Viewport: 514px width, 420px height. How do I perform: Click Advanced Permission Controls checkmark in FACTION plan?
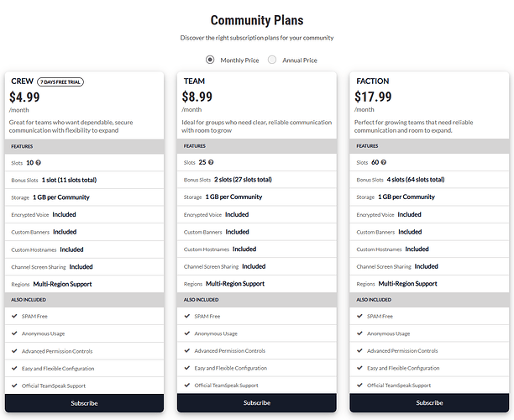[x=359, y=350]
